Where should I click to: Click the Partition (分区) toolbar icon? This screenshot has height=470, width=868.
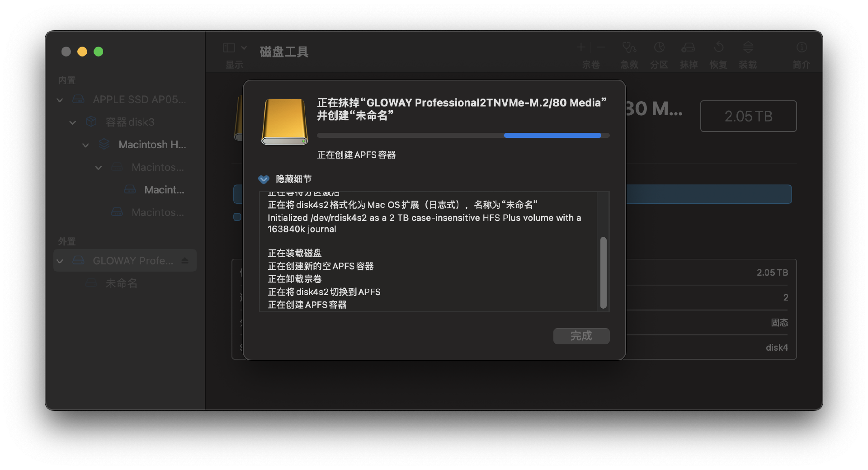click(659, 47)
